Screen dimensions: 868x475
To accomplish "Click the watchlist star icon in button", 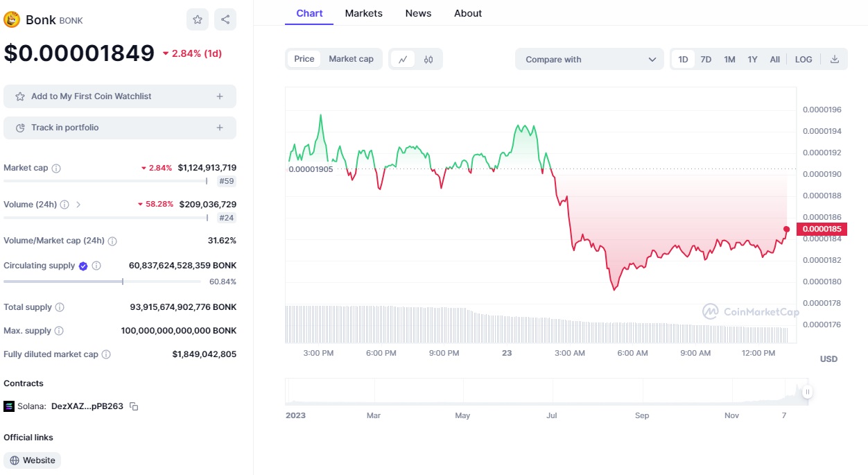I will pos(20,96).
